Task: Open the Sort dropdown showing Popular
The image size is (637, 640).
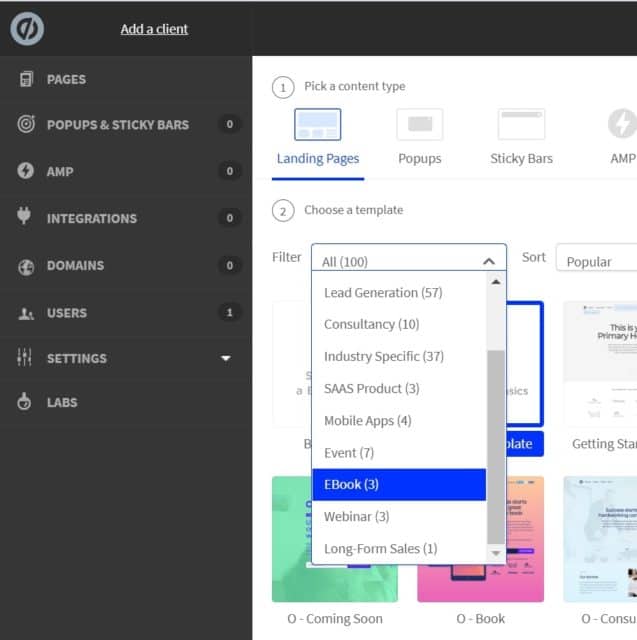Action: pyautogui.click(x=596, y=258)
